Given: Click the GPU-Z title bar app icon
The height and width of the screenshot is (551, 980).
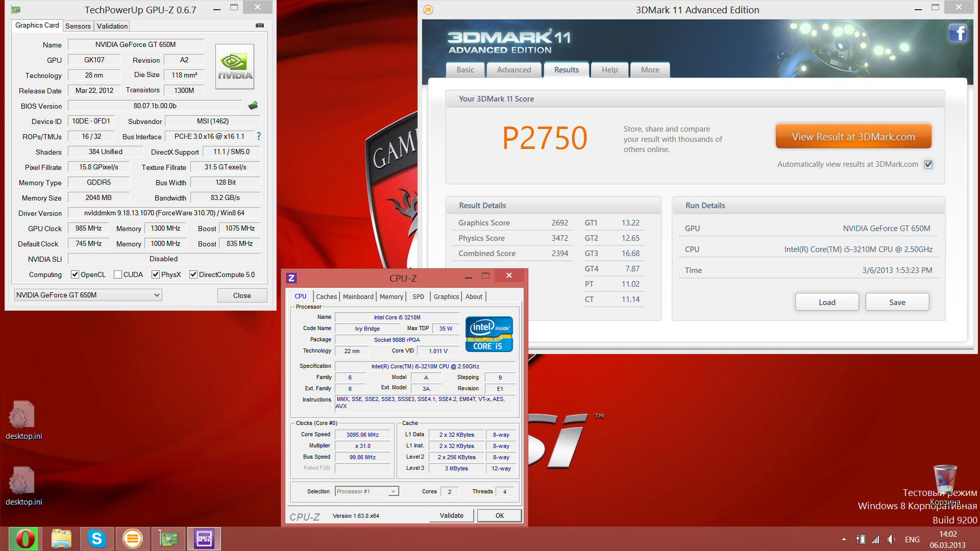Looking at the screenshot, I should point(16,10).
